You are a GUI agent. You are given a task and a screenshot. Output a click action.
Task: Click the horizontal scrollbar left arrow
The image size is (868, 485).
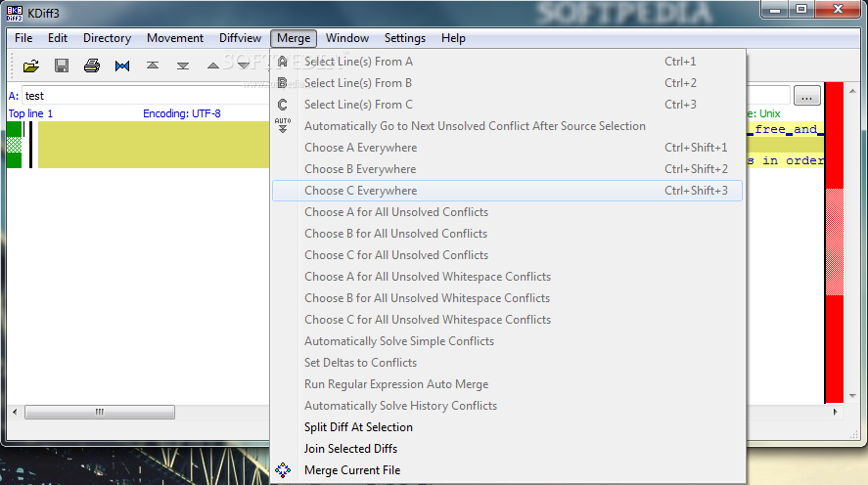click(x=15, y=412)
